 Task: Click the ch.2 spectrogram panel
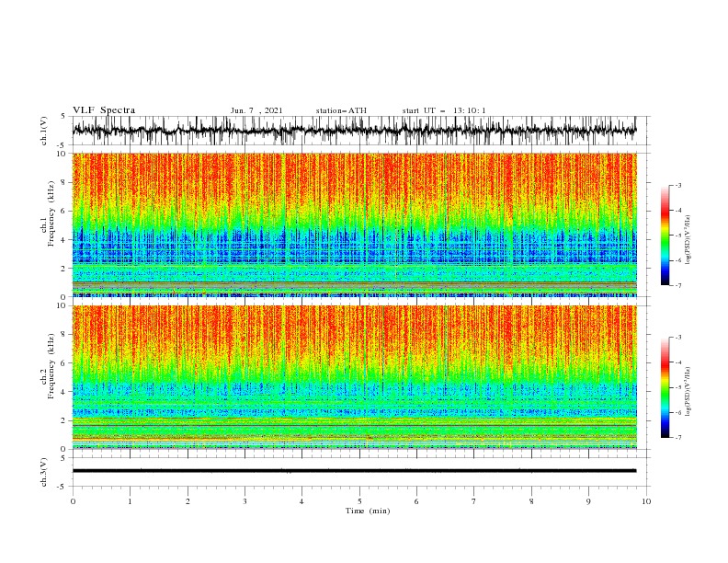tap(354, 377)
